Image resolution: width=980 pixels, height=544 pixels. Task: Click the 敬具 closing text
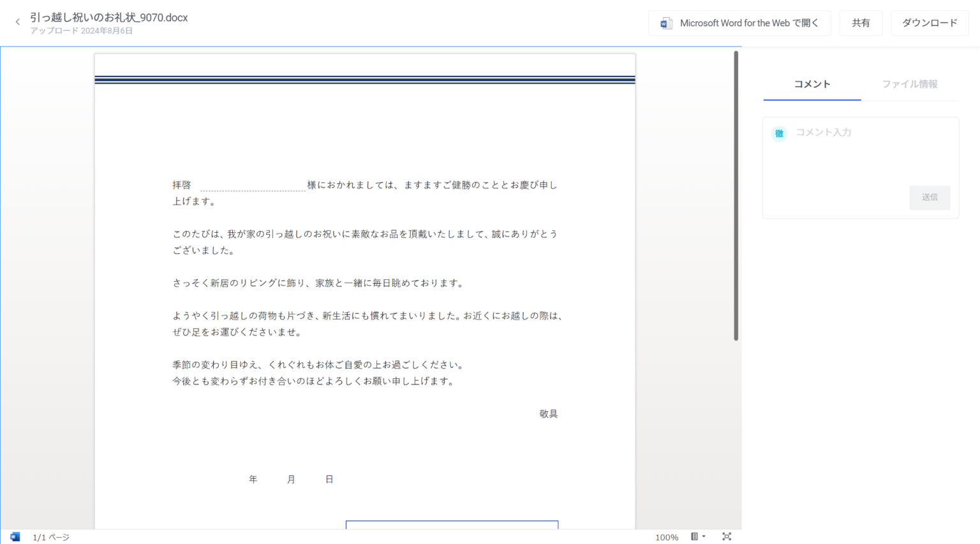pos(548,414)
